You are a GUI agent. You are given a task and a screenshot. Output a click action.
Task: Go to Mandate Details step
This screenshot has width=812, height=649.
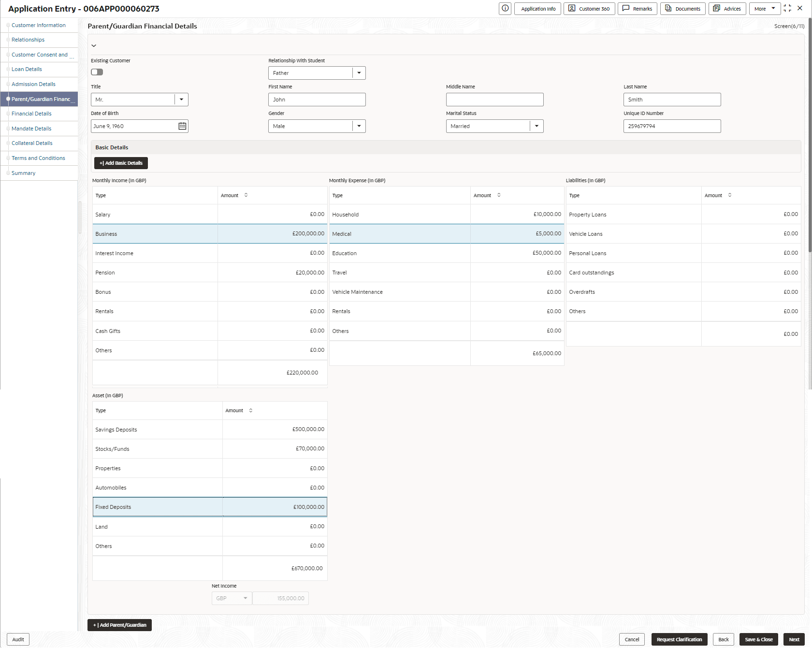click(31, 129)
